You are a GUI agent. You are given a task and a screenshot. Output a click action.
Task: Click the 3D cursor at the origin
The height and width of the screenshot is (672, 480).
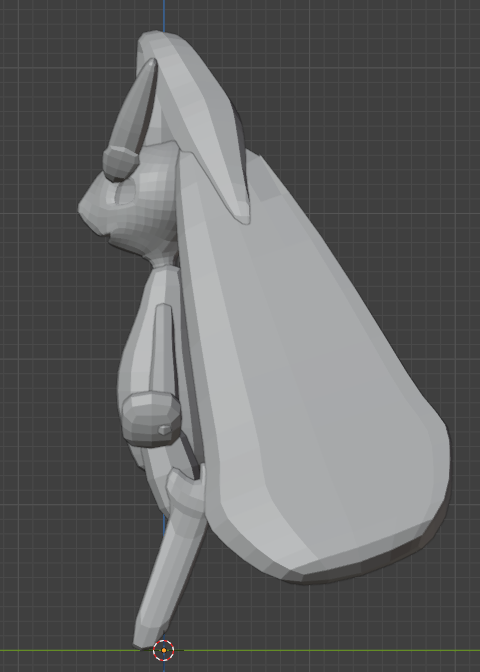coord(163,650)
